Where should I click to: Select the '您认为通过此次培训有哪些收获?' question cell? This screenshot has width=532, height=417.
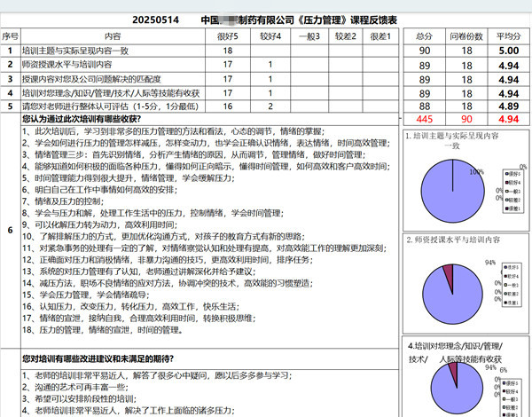tap(88, 118)
